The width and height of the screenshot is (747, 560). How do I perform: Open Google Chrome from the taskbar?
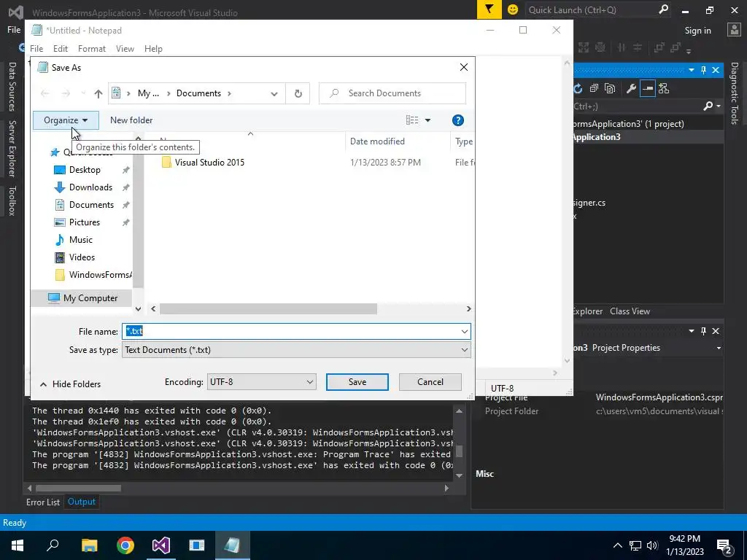point(125,545)
